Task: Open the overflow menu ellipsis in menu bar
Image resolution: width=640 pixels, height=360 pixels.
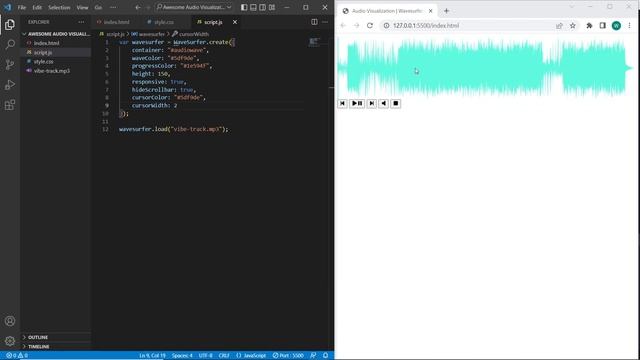Action: coord(113,7)
